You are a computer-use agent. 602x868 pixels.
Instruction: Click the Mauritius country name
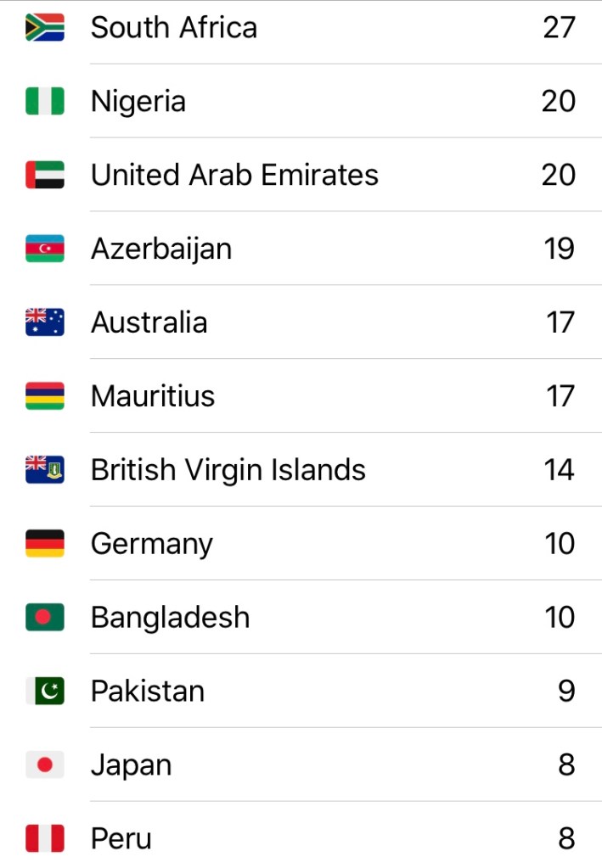[153, 397]
